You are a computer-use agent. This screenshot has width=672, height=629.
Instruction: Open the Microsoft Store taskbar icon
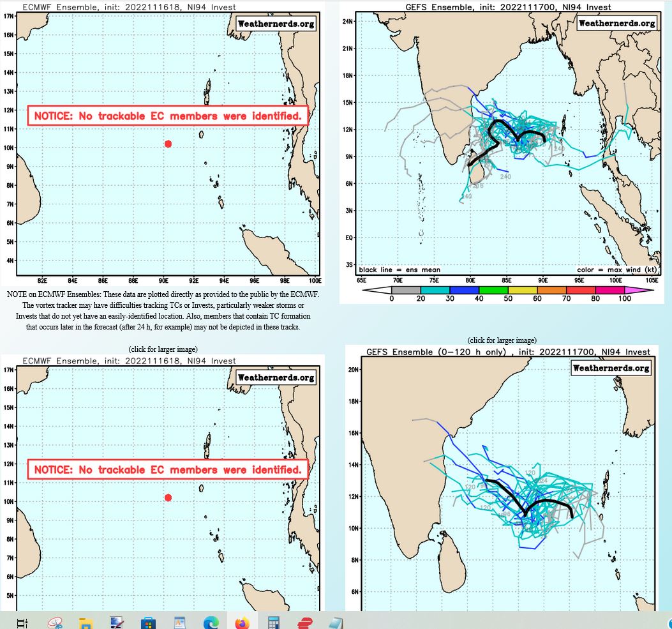(x=149, y=623)
